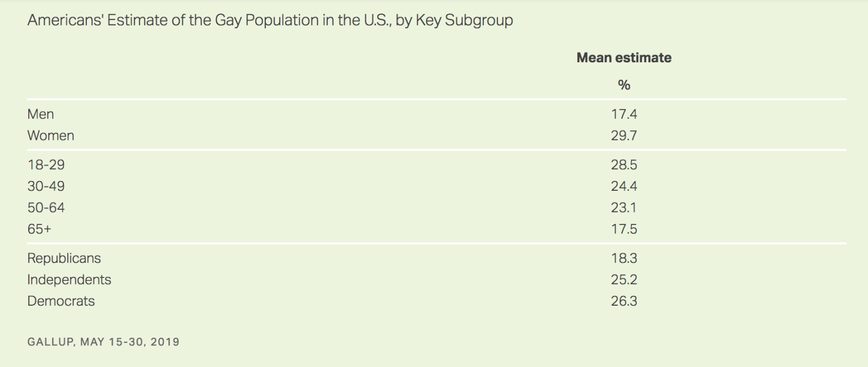The height and width of the screenshot is (367, 868).
Task: Click the 30-49 age group label
Action: [46, 186]
